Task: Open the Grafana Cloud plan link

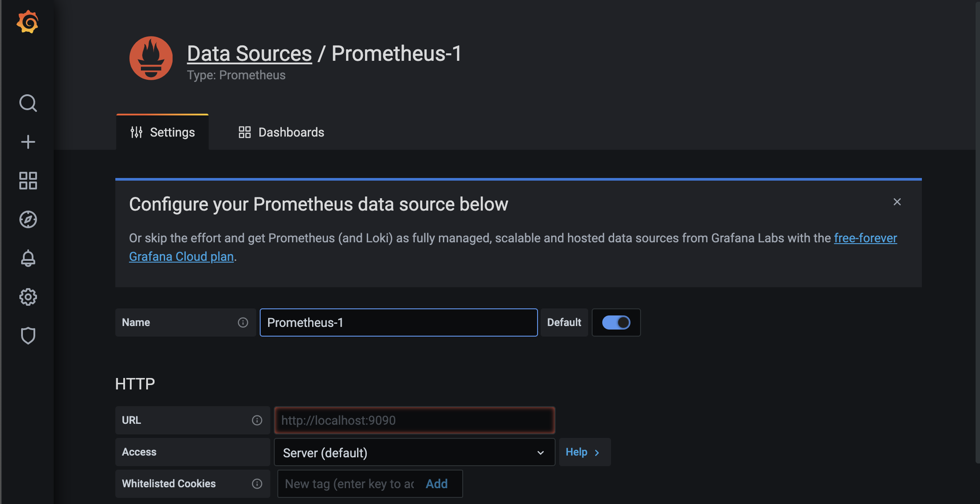Action: [x=181, y=256]
